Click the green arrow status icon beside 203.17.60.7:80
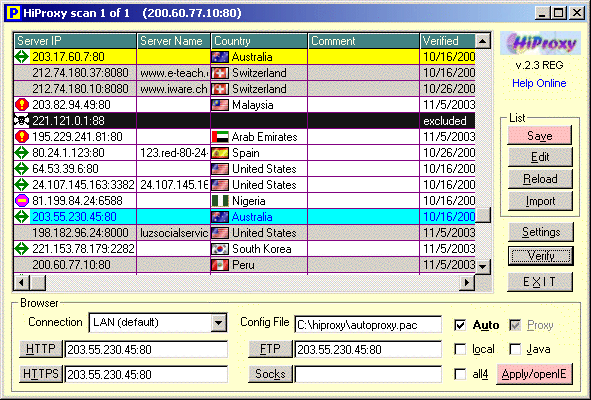Screen dimensions: 591x400 coord(22,57)
